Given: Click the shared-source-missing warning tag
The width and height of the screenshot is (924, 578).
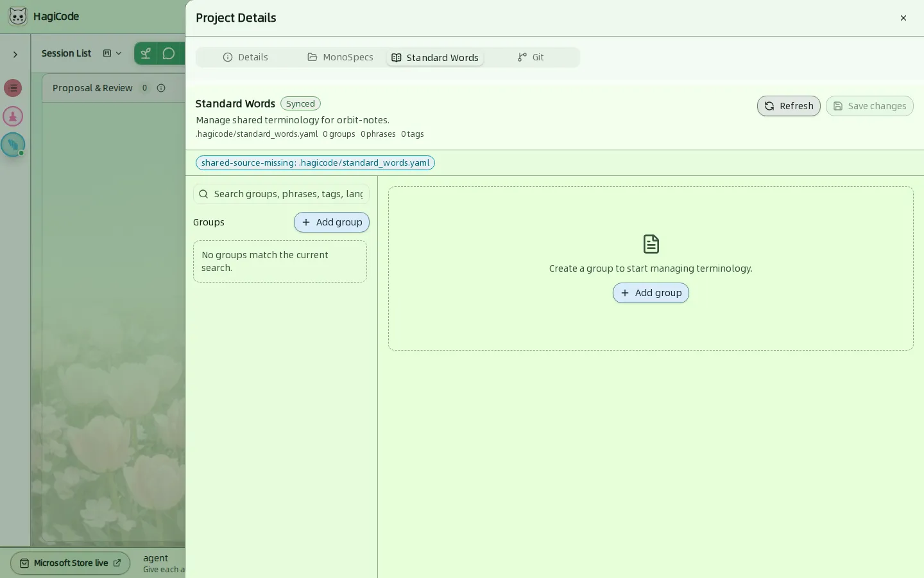Looking at the screenshot, I should 315,163.
